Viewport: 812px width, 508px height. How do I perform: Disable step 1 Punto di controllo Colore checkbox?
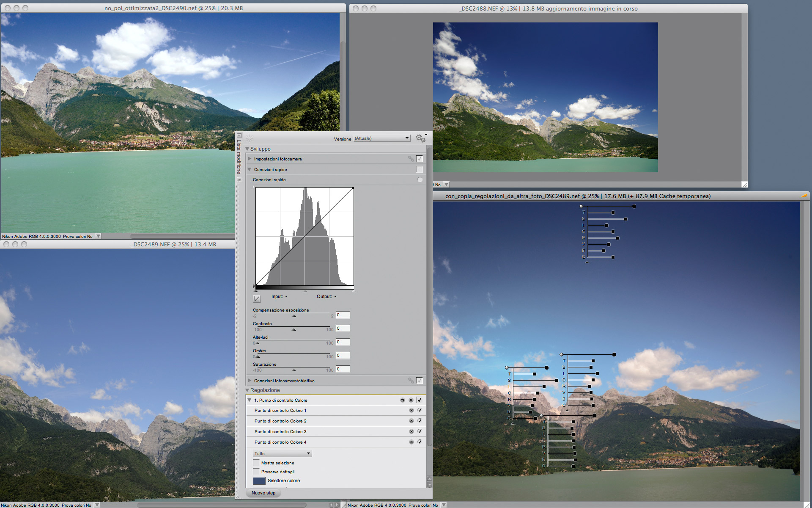[419, 400]
